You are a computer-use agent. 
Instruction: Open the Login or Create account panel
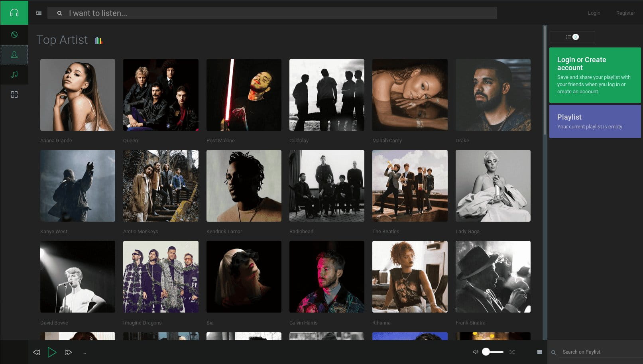pos(595,75)
